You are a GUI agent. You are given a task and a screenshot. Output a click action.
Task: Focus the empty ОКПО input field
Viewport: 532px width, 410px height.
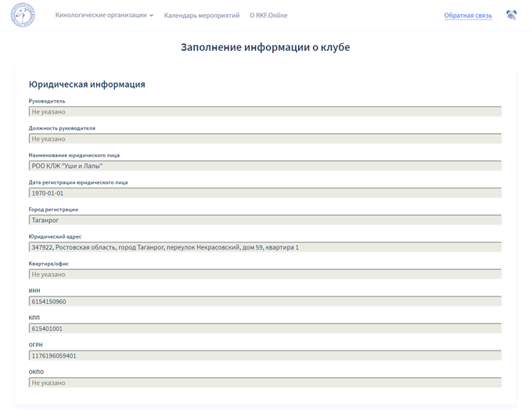click(264, 383)
